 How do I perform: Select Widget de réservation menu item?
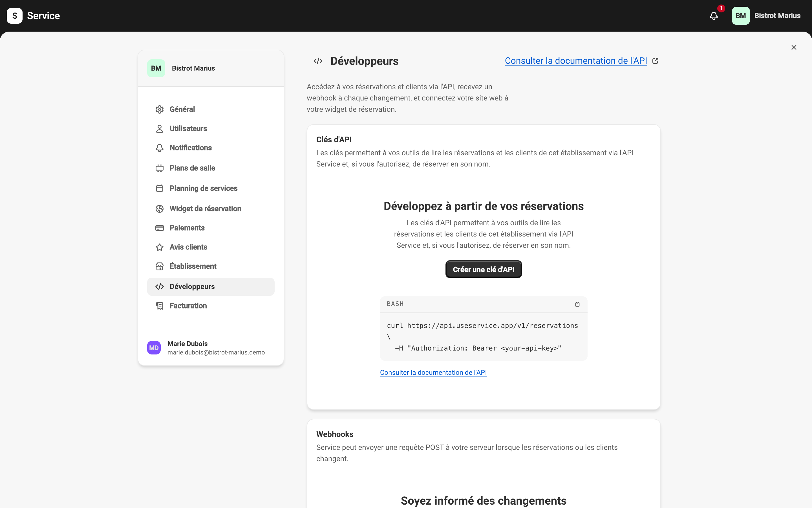tap(211, 209)
